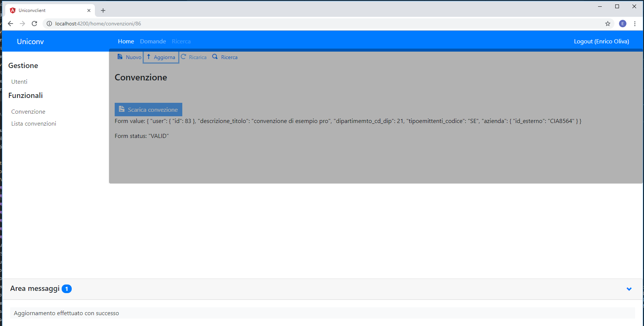Click the Angular favicon on the tab
This screenshot has height=326, width=644.
pos(13,10)
